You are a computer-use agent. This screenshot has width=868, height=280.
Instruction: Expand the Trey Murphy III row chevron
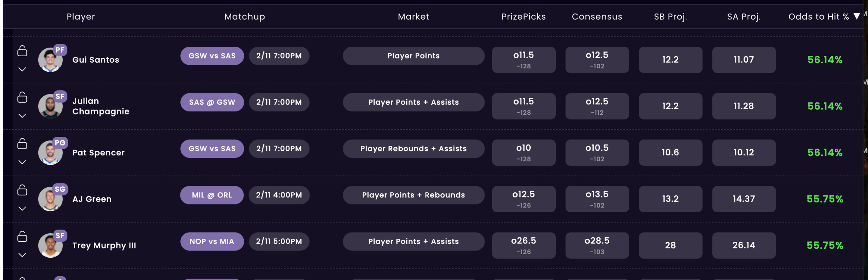22,255
